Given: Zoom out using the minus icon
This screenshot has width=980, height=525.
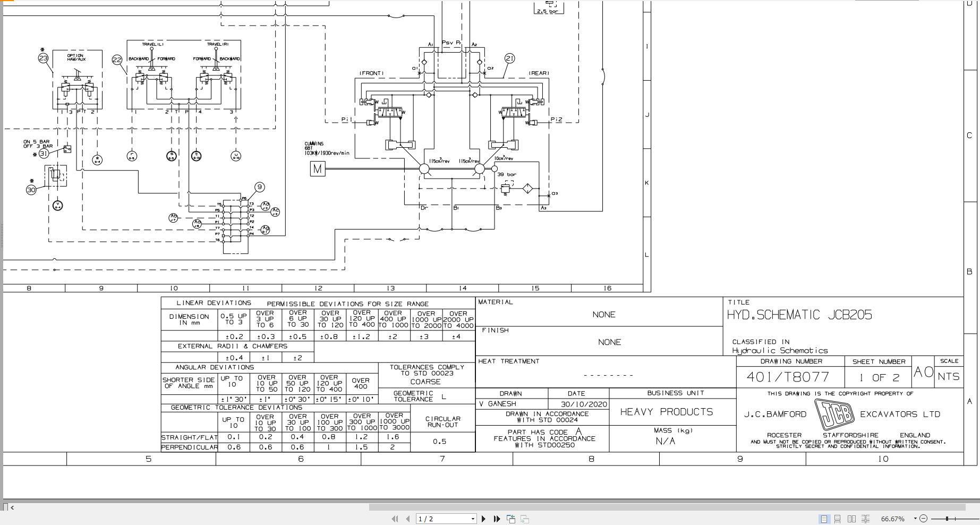Looking at the screenshot, I should coord(924,518).
